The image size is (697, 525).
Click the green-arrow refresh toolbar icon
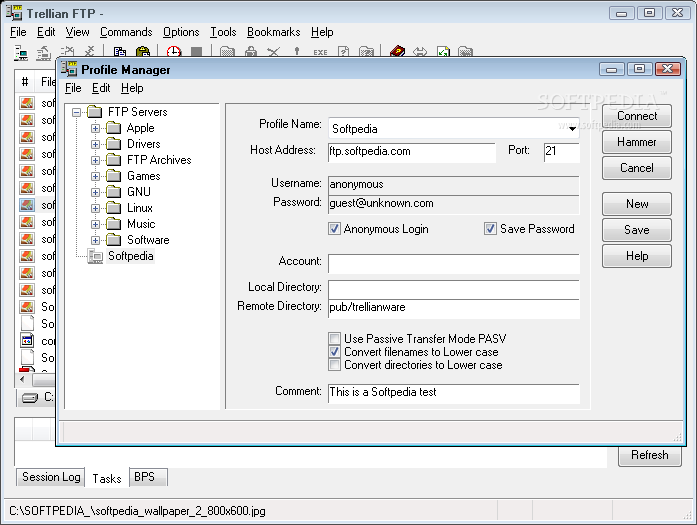[443, 52]
